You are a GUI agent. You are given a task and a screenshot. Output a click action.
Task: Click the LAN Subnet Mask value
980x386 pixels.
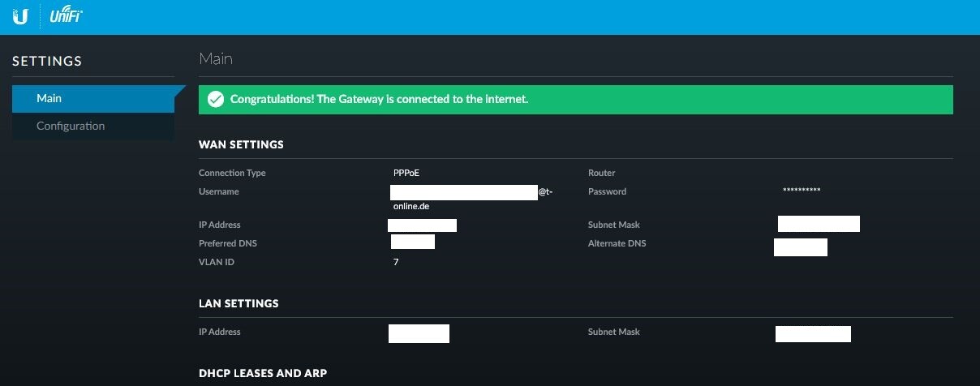pyautogui.click(x=813, y=333)
